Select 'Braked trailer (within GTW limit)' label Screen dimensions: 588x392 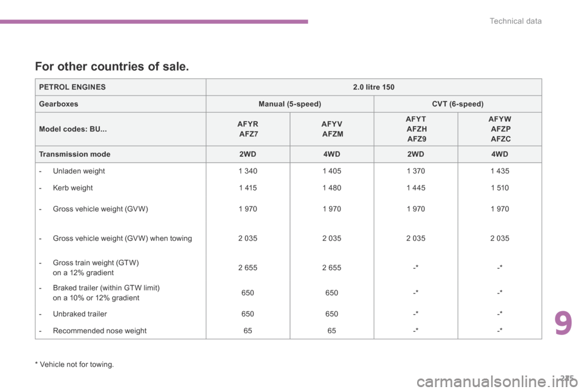[x=106, y=288]
